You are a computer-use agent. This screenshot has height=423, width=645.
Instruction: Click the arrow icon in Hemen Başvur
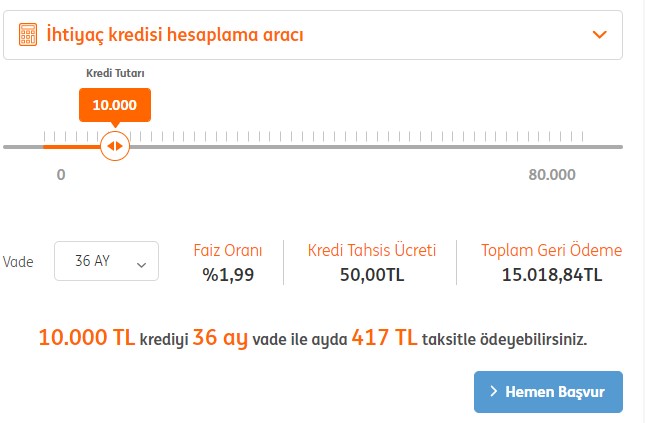pyautogui.click(x=494, y=391)
